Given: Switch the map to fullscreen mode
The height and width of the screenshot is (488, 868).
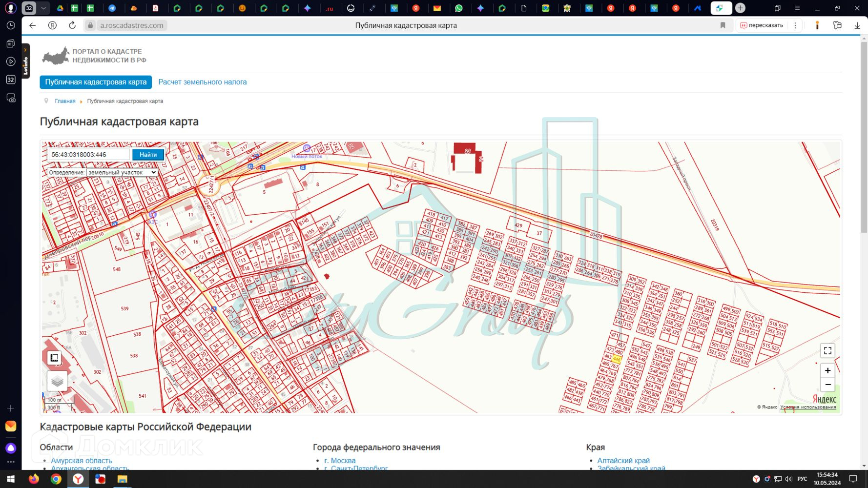Looking at the screenshot, I should point(827,351).
